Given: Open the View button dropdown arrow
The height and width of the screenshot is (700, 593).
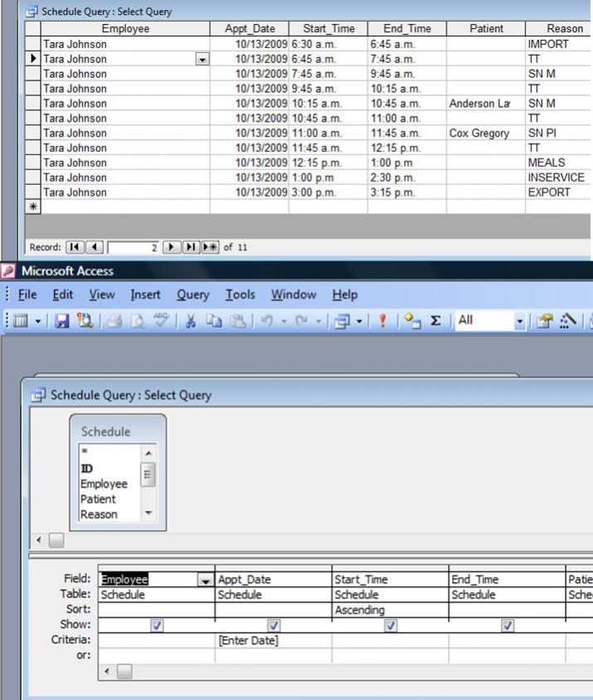Looking at the screenshot, I should click(38, 322).
